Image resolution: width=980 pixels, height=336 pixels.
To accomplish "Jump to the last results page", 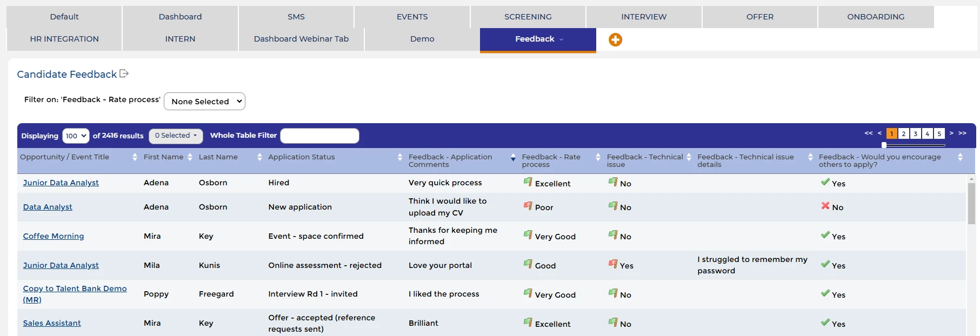I will [x=962, y=133].
